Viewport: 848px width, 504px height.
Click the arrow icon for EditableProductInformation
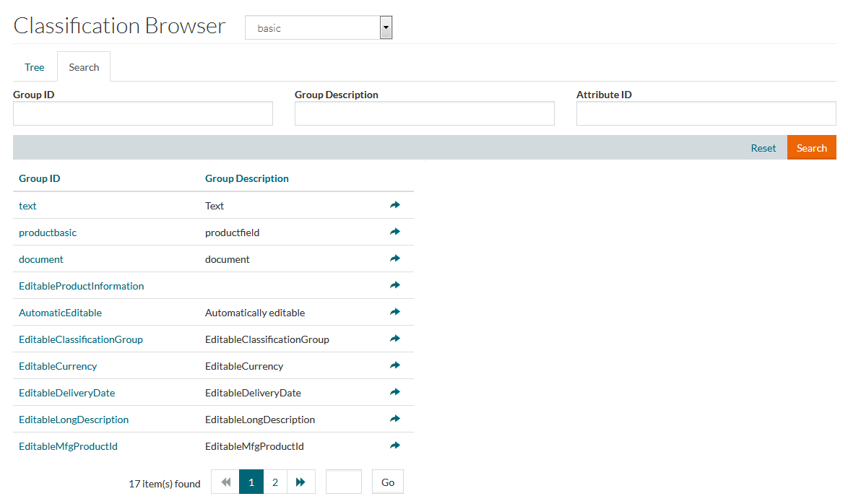coord(394,286)
